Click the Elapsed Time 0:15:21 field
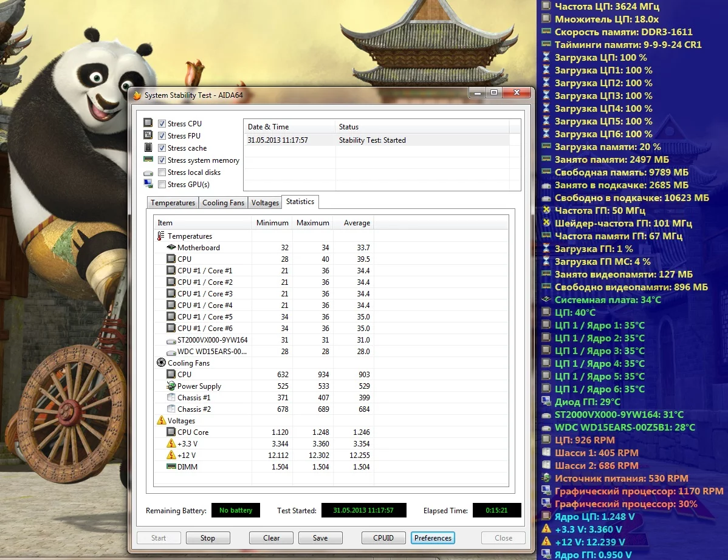The height and width of the screenshot is (560, 728). (x=497, y=510)
